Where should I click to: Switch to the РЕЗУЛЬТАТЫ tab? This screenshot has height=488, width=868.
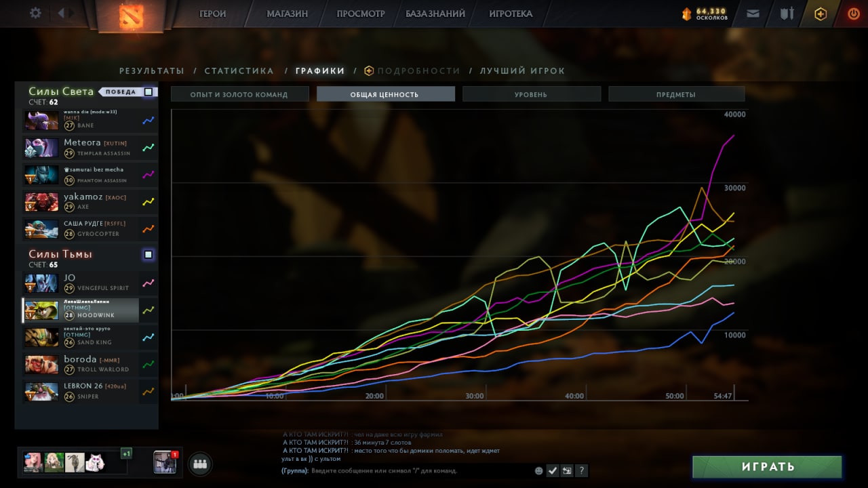152,71
